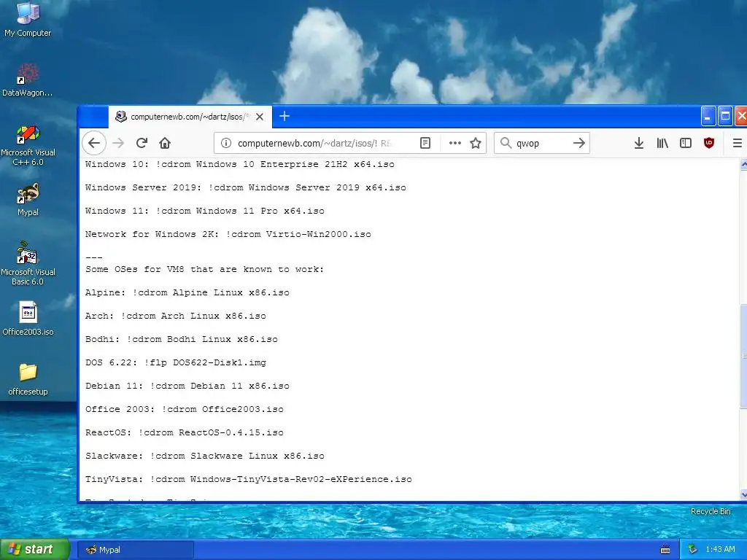Click the DOS622-Disk1.img line
Viewport: 747px width, 560px height.
[x=176, y=363]
